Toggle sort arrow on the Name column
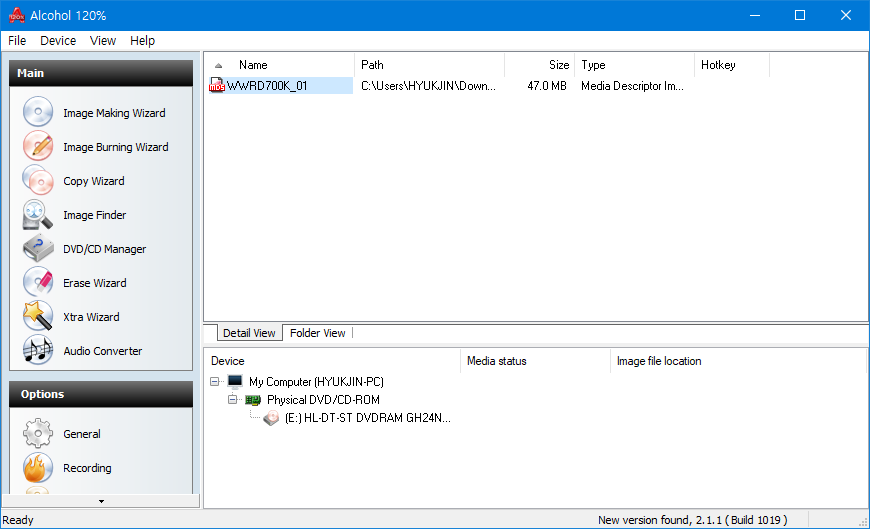Image resolution: width=870 pixels, height=529 pixels. pyautogui.click(x=219, y=66)
